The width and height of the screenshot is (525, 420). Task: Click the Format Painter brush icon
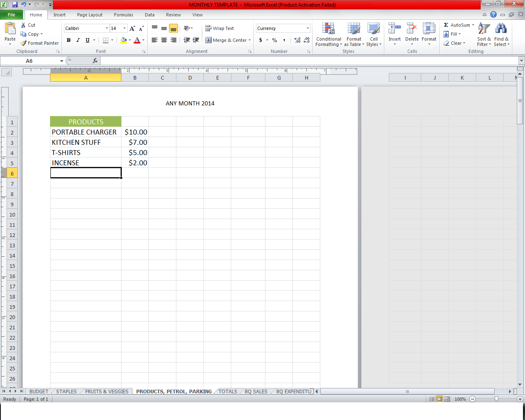click(x=24, y=43)
